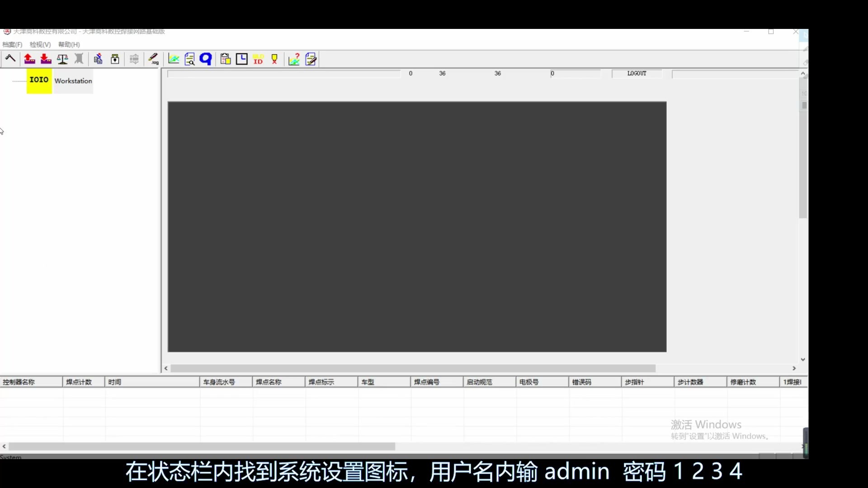This screenshot has width=868, height=488.
Task: Click the yellow electrode with red X icon
Action: [x=274, y=59]
